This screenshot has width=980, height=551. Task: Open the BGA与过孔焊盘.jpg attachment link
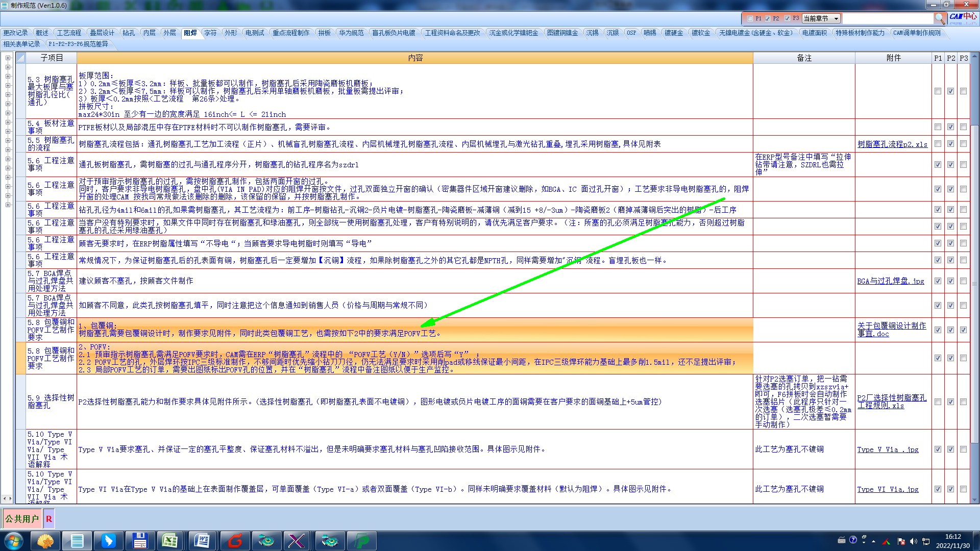click(x=890, y=281)
